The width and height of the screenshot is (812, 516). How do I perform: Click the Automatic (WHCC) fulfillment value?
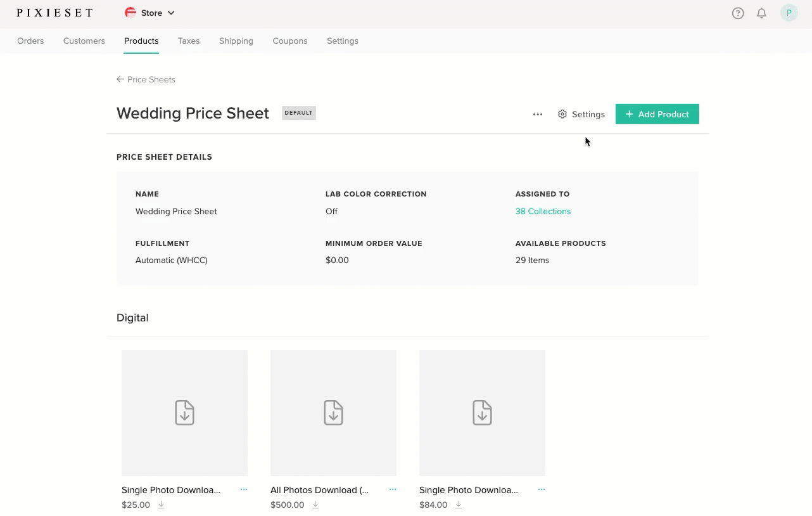(x=172, y=260)
